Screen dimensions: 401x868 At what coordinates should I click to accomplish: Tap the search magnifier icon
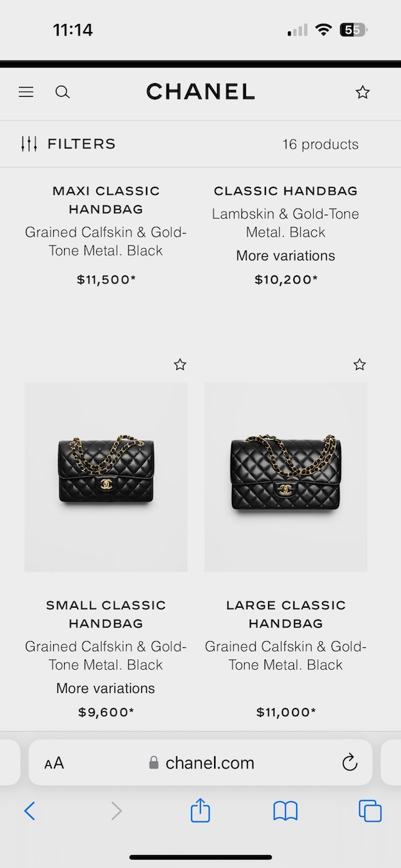tap(63, 92)
